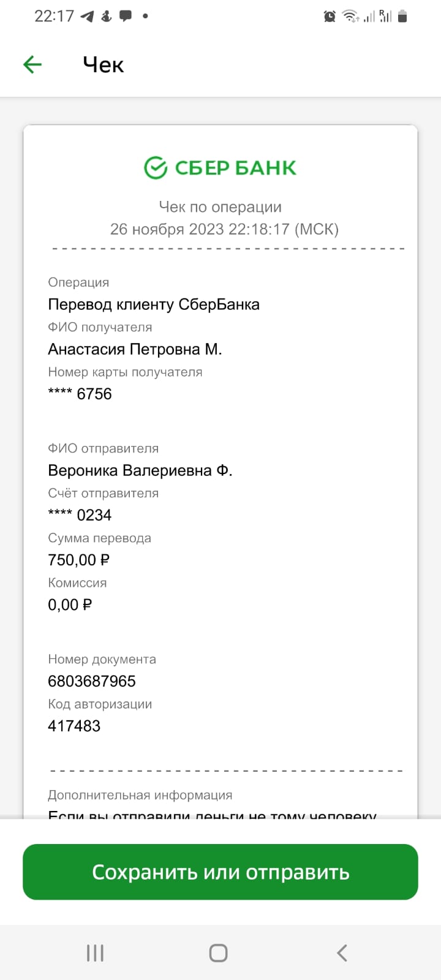Screen dimensions: 441x980
Task: Tap the recipient name Анастасия Петровна М.
Action: coord(135,349)
